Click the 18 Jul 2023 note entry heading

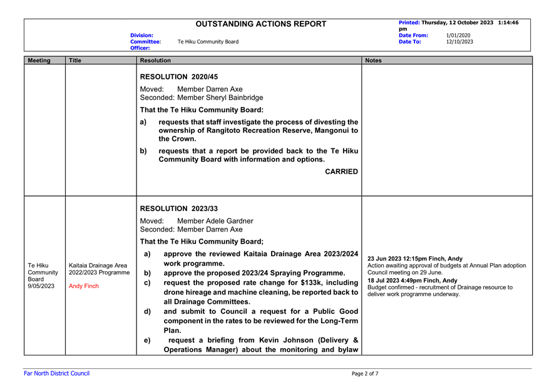tap(413, 280)
